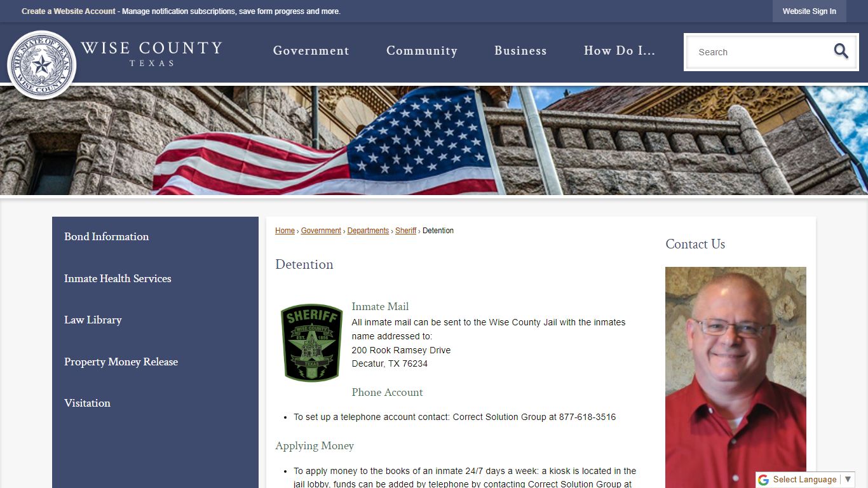Open the Visitation page
The width and height of the screenshot is (868, 488).
(x=87, y=403)
